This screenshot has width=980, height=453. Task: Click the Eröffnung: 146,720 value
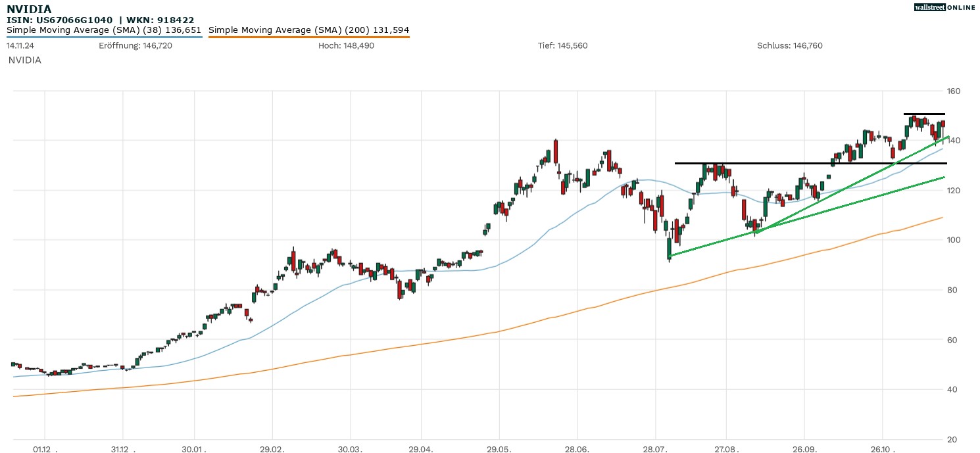click(x=135, y=46)
